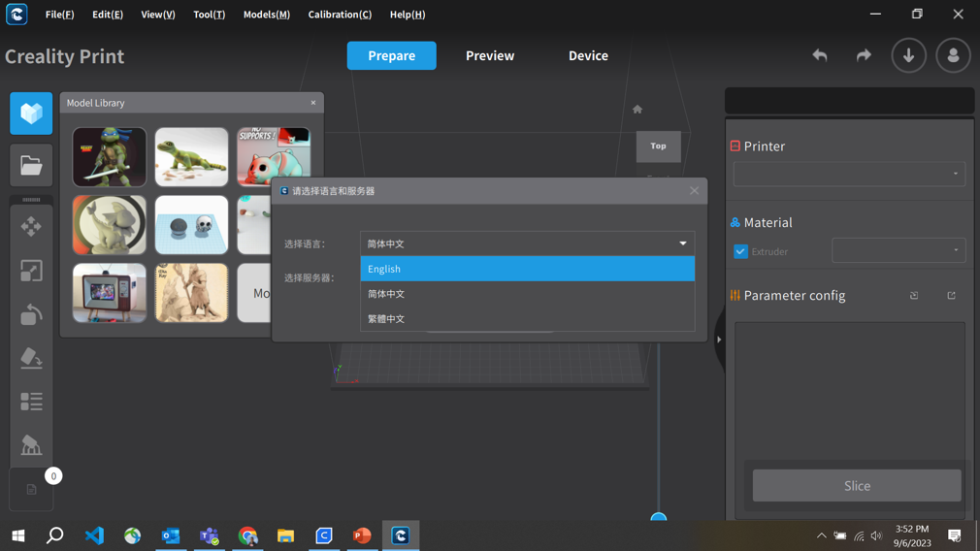Switch to the Preview tab
The height and width of the screenshot is (551, 980).
(490, 55)
